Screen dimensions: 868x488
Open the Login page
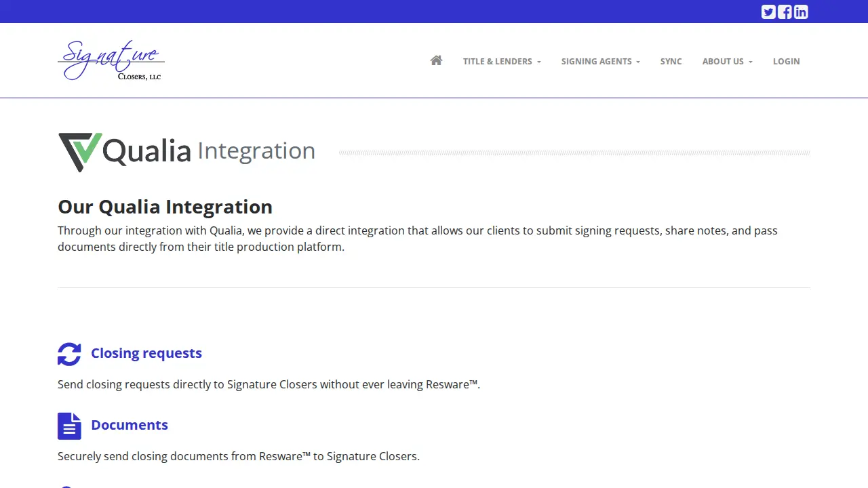coord(787,61)
